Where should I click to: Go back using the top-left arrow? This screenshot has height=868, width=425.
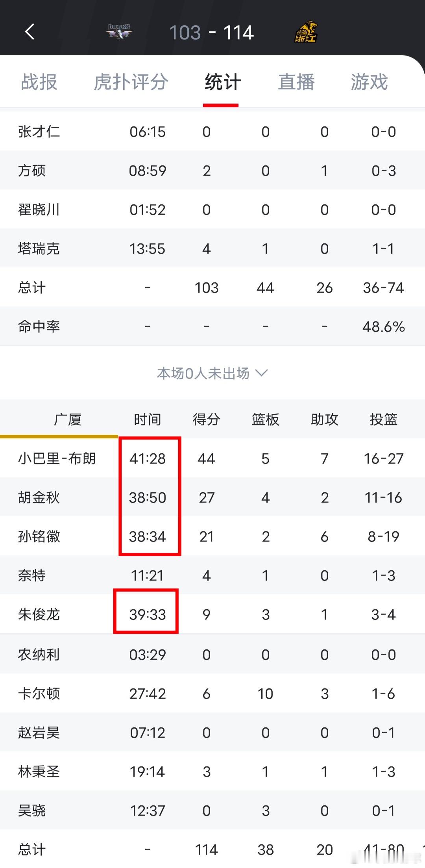30,32
